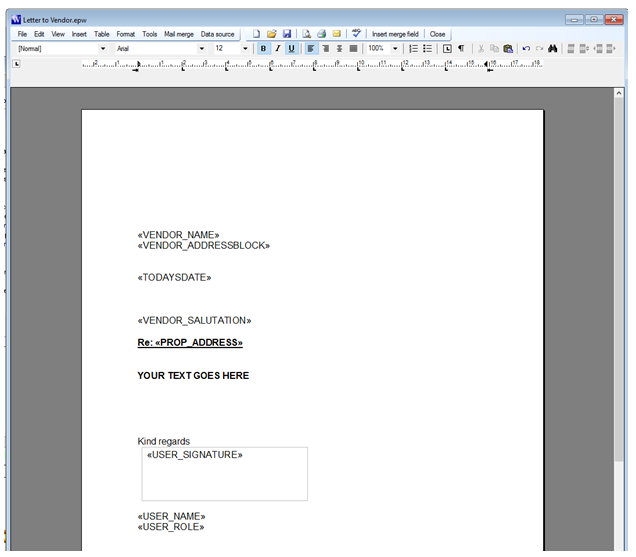636x557 pixels.
Task: Toggle paragraph marks display
Action: pos(461,49)
